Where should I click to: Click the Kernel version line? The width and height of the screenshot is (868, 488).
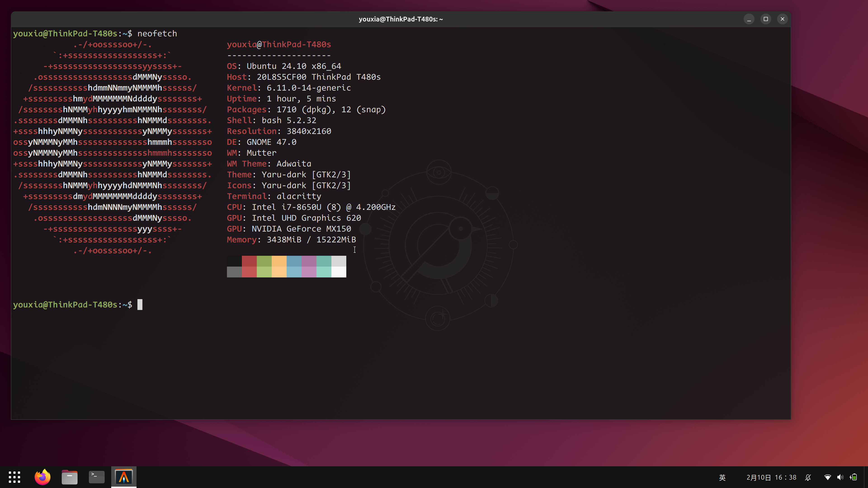point(289,88)
